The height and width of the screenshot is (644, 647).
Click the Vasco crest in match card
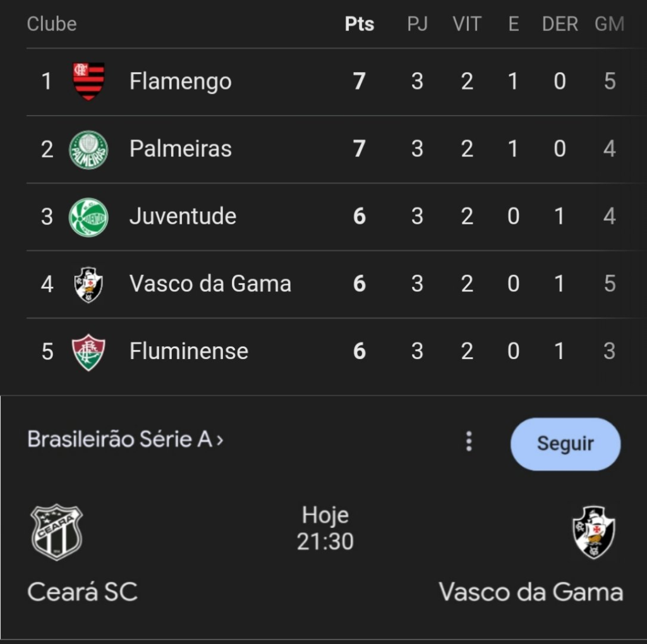[593, 532]
